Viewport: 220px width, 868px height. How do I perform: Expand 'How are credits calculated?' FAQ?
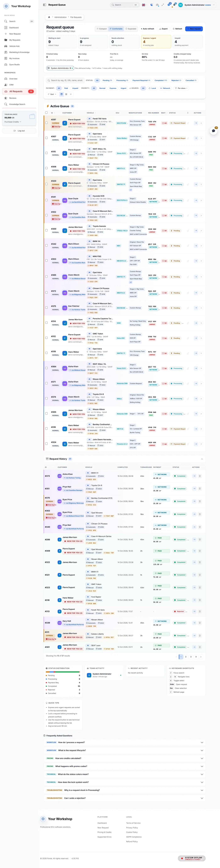[x=124, y=758]
